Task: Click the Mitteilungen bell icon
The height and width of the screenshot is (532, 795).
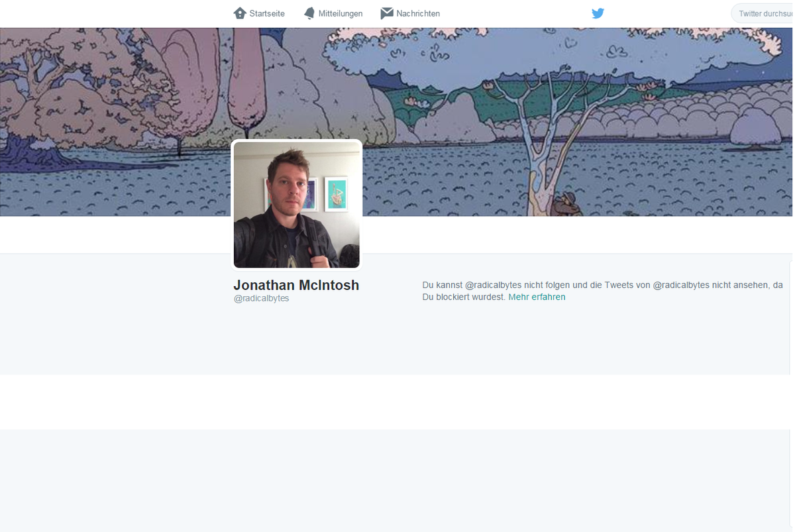Action: 309,13
